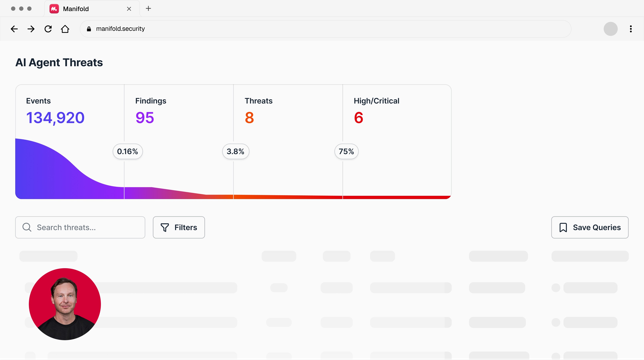Open the browser three-dot menu
The width and height of the screenshot is (644, 360).
click(x=631, y=29)
